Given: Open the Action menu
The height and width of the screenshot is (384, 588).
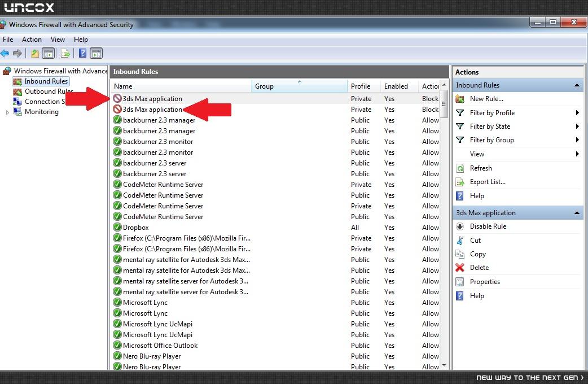Looking at the screenshot, I should coord(32,40).
